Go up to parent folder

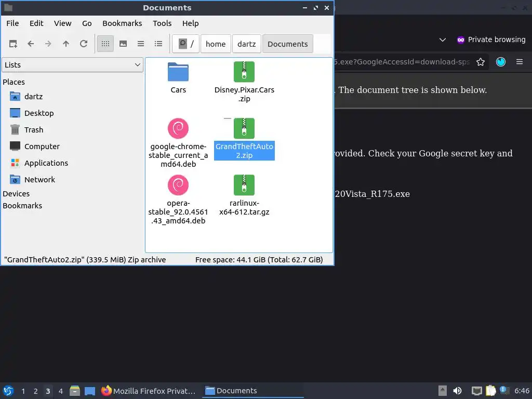66,44
